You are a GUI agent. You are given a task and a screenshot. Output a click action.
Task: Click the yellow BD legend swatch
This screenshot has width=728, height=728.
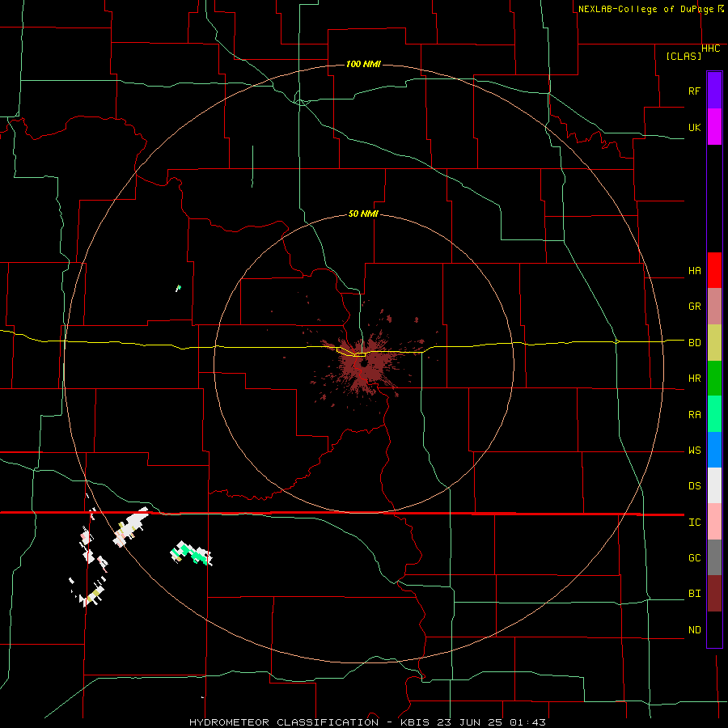coord(714,343)
